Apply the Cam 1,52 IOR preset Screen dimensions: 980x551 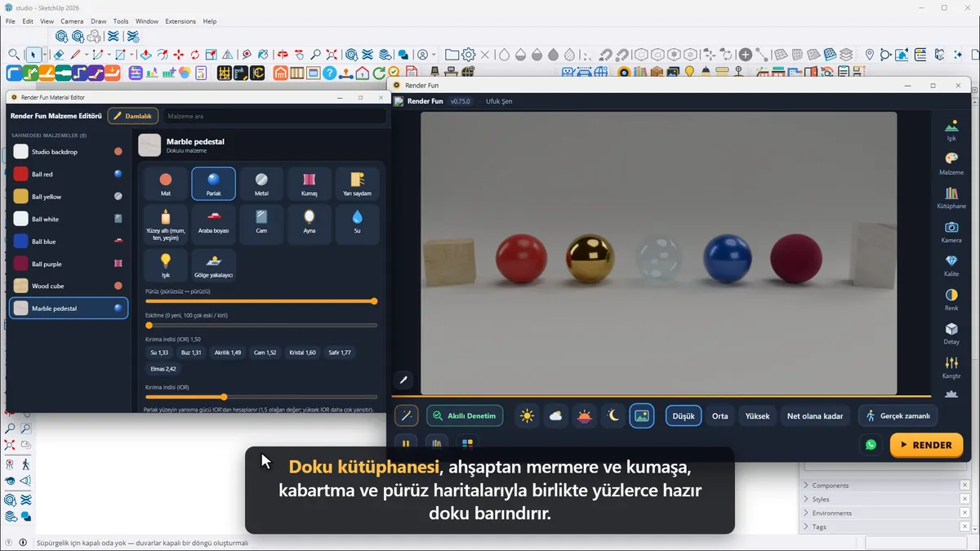coord(265,353)
